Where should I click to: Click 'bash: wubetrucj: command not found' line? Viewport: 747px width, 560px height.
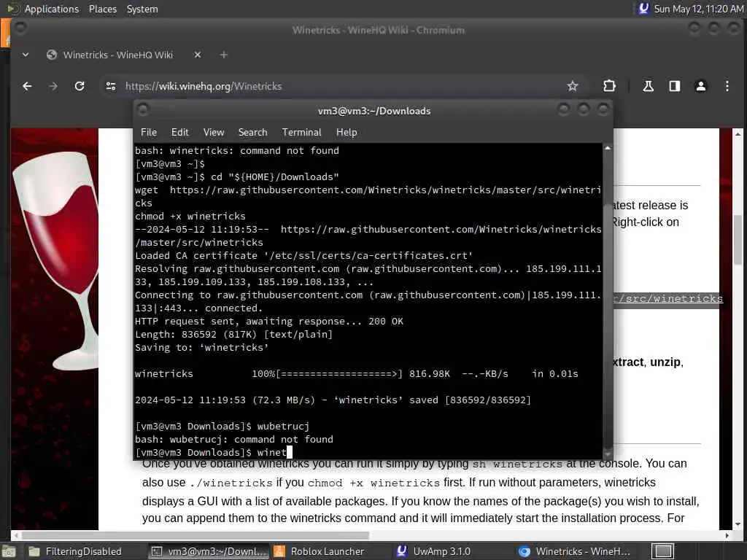tap(234, 440)
